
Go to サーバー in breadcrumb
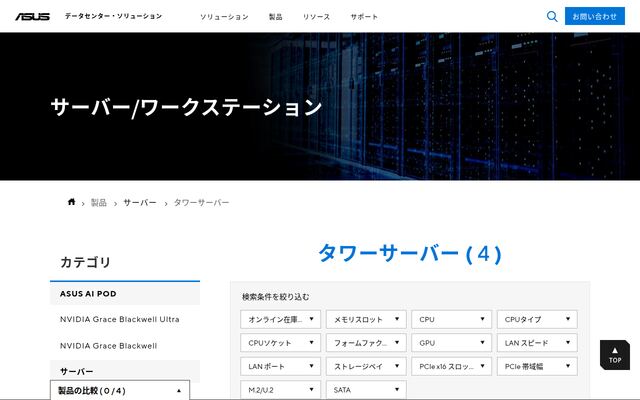coord(140,202)
